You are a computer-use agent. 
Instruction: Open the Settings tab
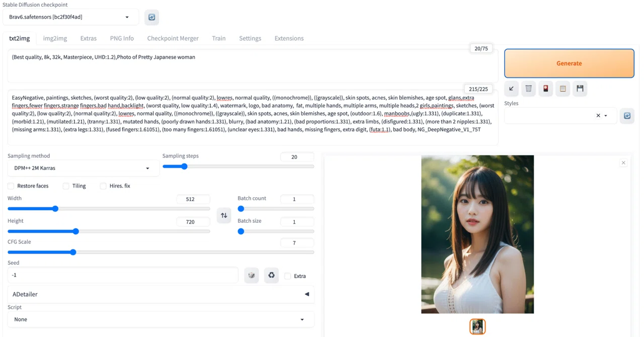[x=250, y=38]
